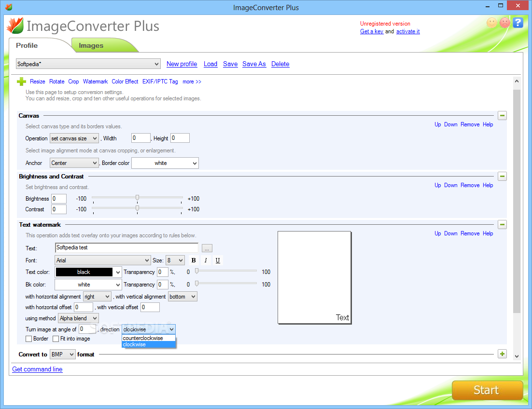The width and height of the screenshot is (532, 409).
Task: Open the Anchor Center dropdown
Action: pyautogui.click(x=74, y=163)
